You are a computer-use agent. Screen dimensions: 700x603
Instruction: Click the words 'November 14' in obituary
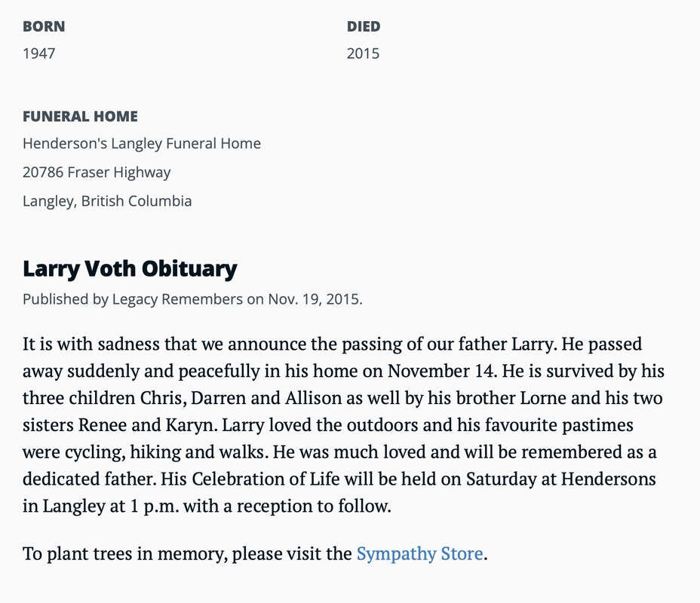point(434,372)
